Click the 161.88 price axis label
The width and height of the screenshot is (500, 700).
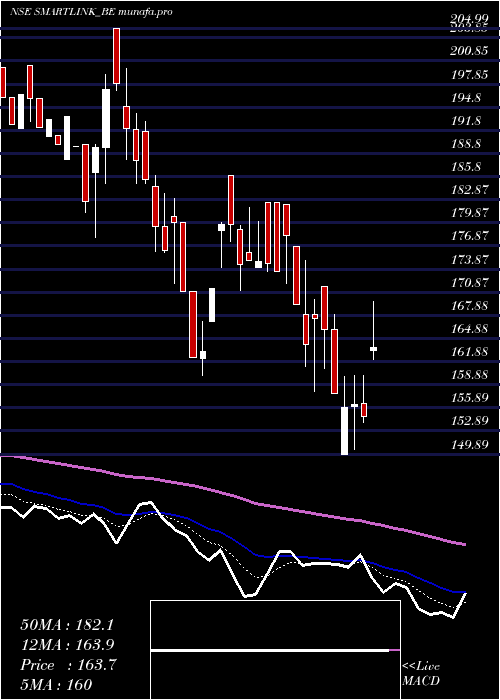click(469, 351)
